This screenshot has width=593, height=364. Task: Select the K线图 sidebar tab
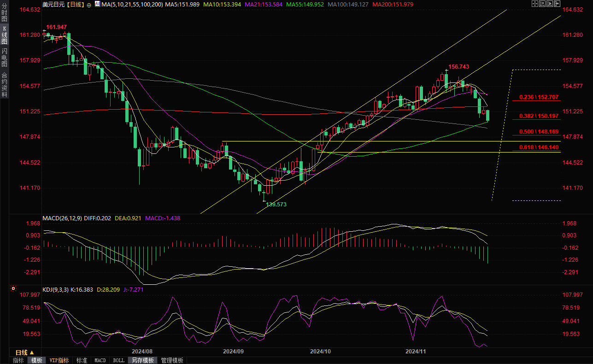5,35
